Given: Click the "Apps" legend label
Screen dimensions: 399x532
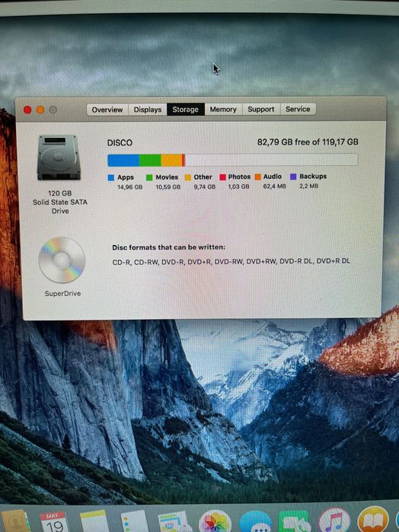Looking at the screenshot, I should tap(126, 177).
